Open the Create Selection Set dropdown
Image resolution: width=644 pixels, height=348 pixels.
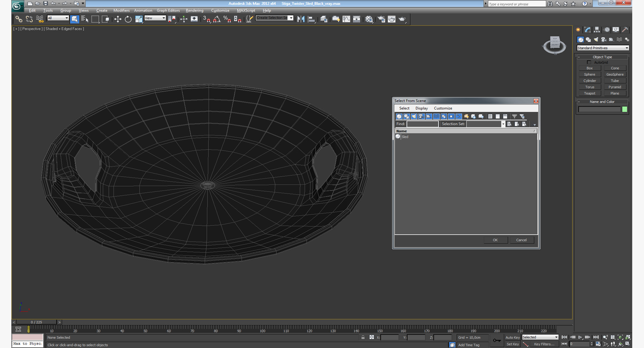291,18
